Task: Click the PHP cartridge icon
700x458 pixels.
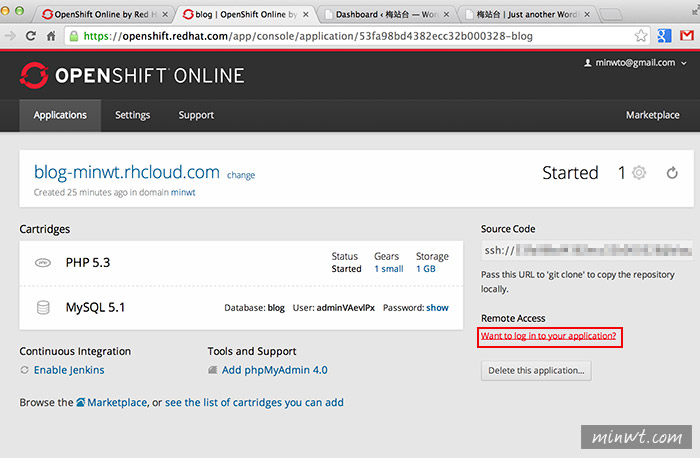Action: (43, 262)
